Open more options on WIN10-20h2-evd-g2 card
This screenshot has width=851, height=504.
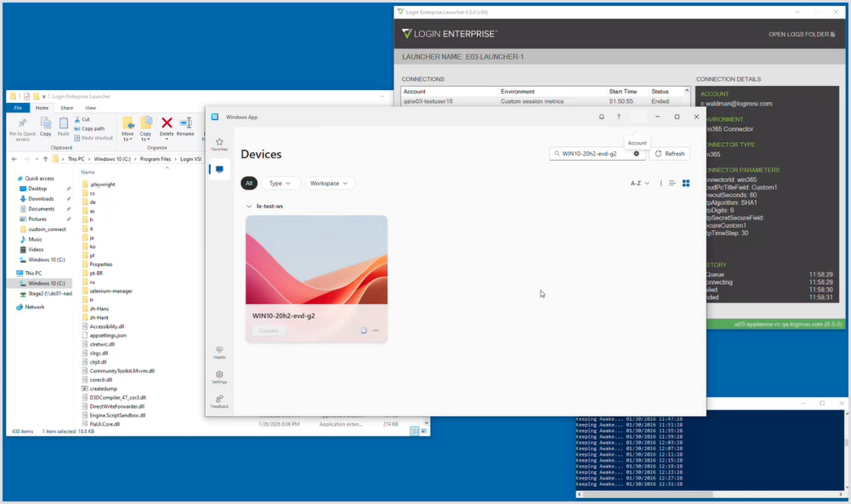(375, 331)
